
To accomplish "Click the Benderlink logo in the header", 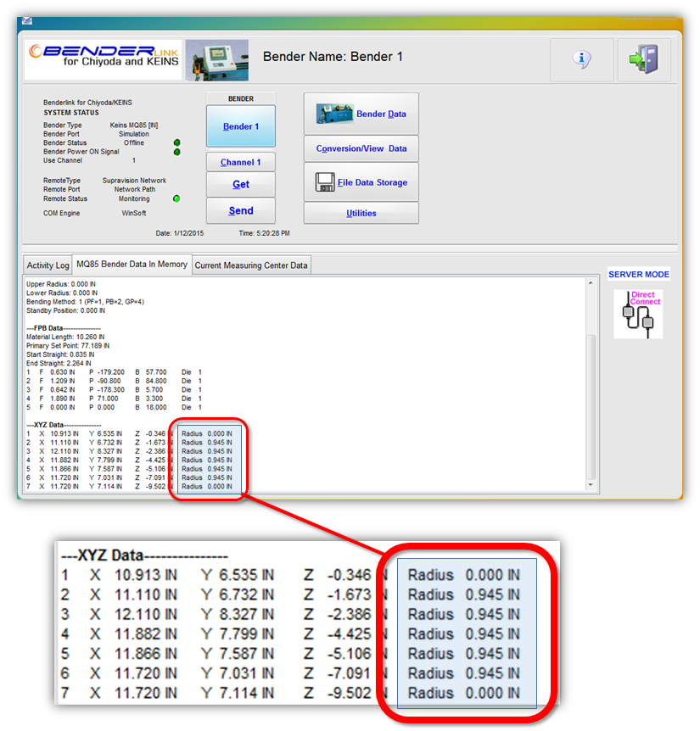I will click(x=104, y=59).
